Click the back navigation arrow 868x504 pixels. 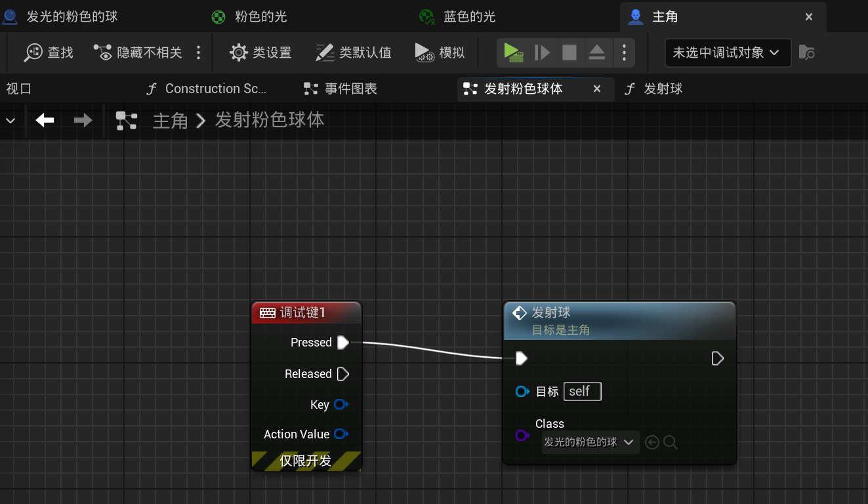click(x=45, y=120)
